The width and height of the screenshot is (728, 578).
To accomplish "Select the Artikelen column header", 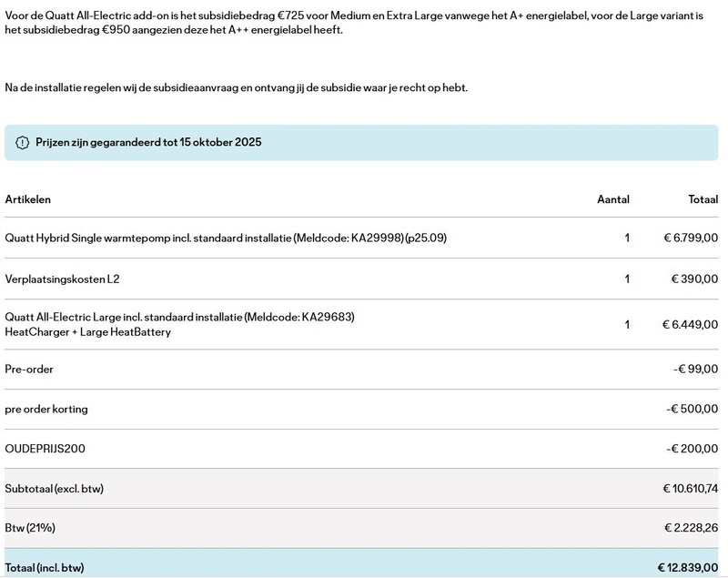I will (x=28, y=199).
